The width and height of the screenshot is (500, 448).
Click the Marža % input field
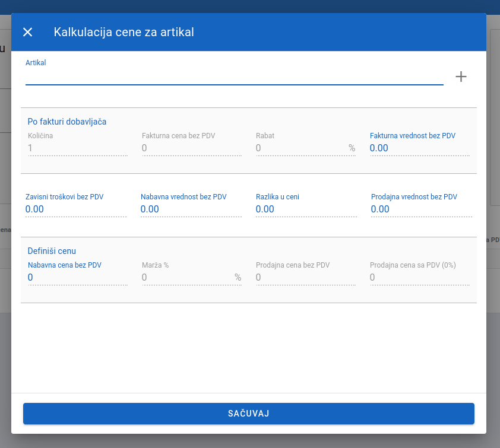click(x=186, y=278)
